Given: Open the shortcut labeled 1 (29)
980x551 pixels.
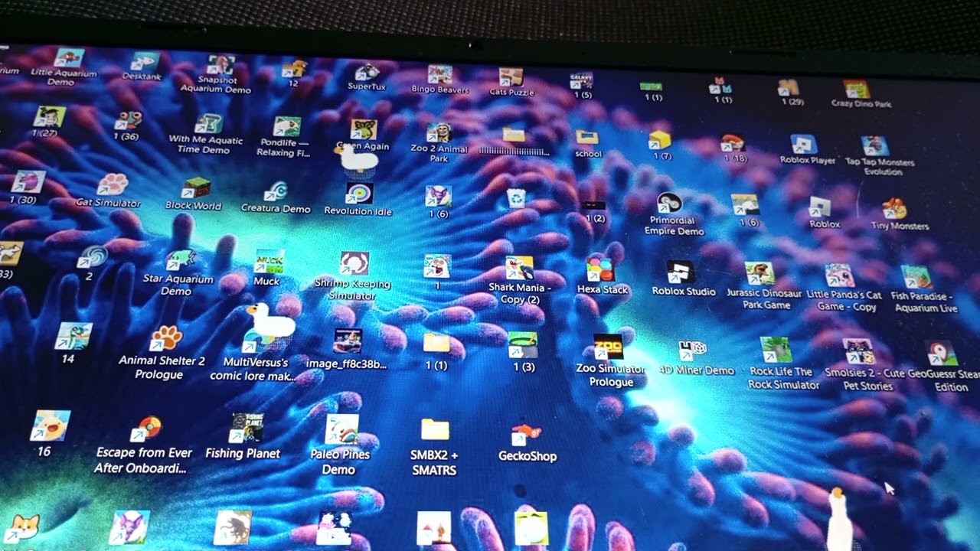Looking at the screenshot, I should pyautogui.click(x=789, y=88).
